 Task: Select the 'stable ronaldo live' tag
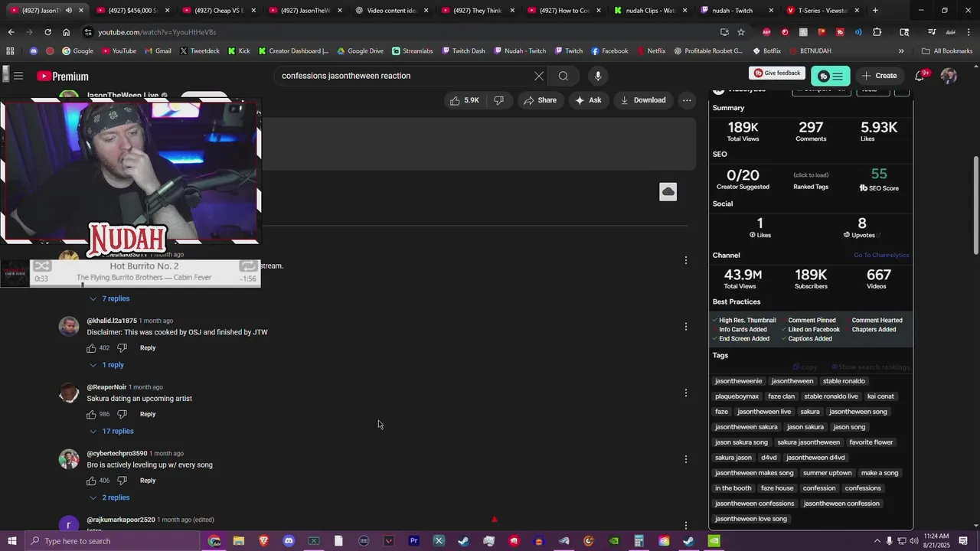(831, 396)
